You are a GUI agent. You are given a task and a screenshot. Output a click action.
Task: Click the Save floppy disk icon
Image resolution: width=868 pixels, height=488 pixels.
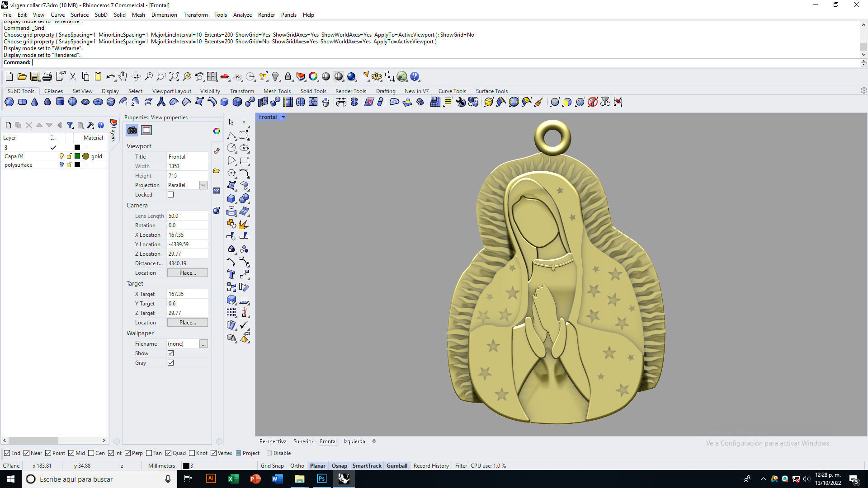[34, 76]
